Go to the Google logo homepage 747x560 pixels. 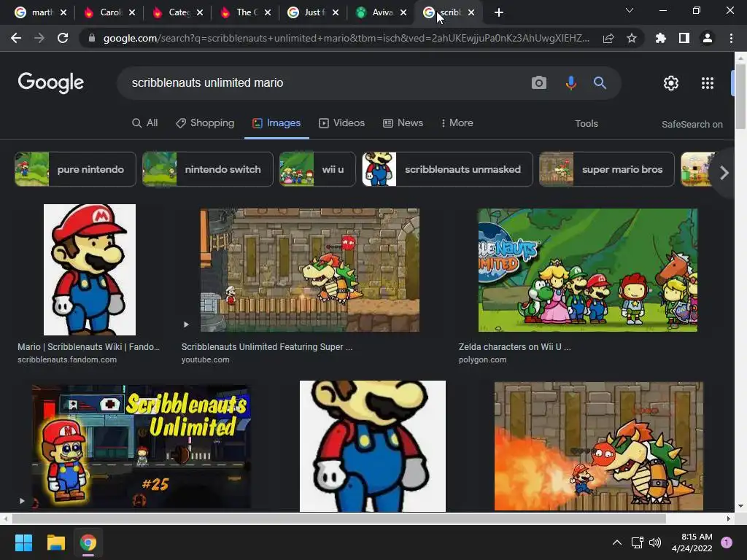click(51, 83)
